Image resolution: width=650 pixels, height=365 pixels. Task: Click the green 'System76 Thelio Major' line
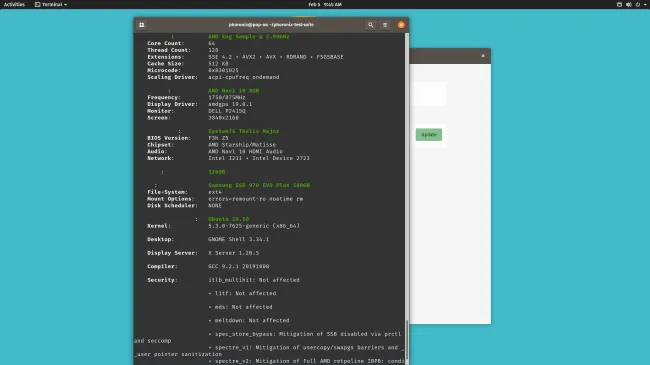[244, 131]
